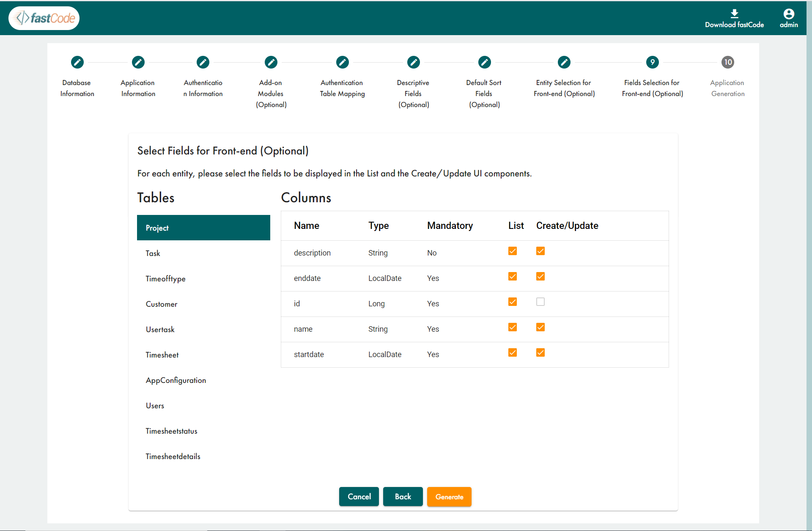Click the fastCode logo
This screenshot has width=812, height=531.
[44, 18]
